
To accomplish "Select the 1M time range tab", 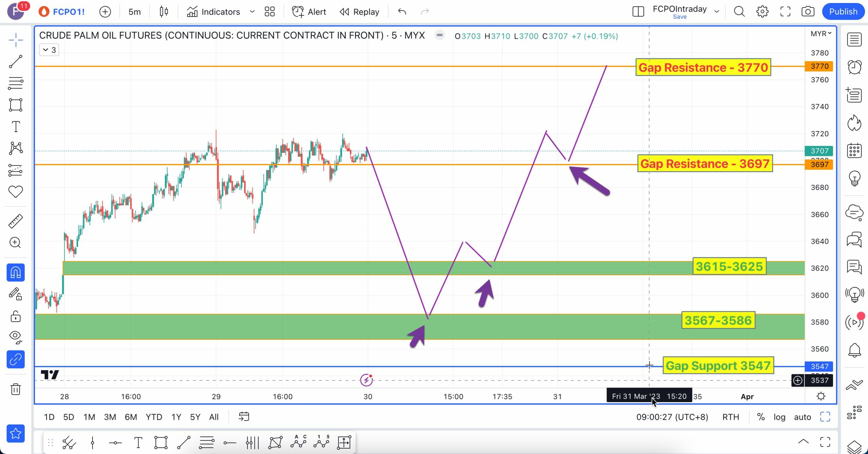I will pyautogui.click(x=89, y=417).
